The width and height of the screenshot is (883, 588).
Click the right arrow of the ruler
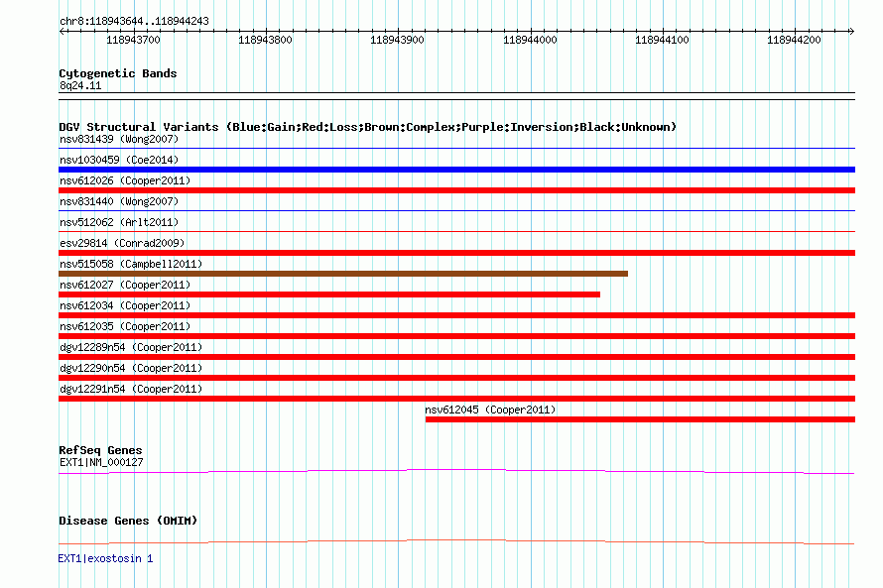click(x=851, y=31)
